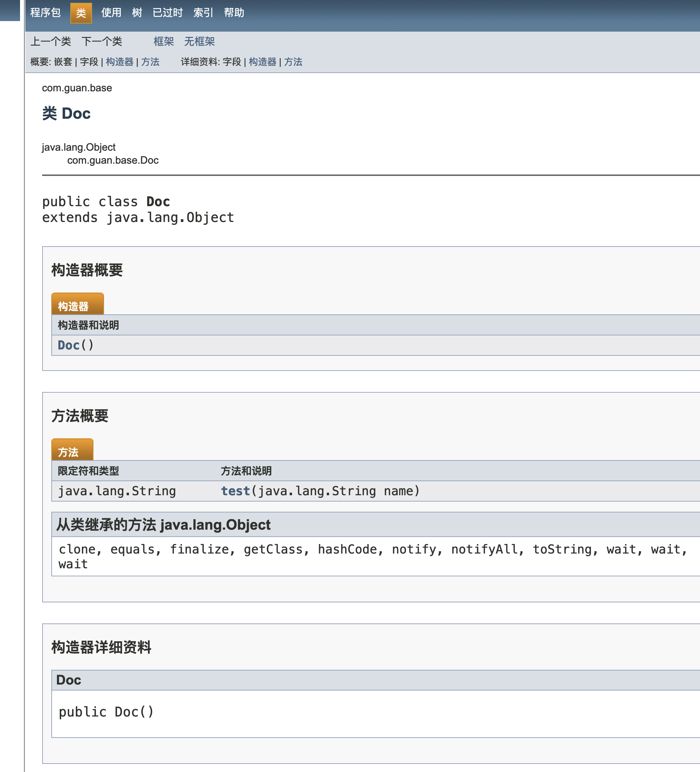Jump to 构造器 in 详细资料 row

pos(262,62)
